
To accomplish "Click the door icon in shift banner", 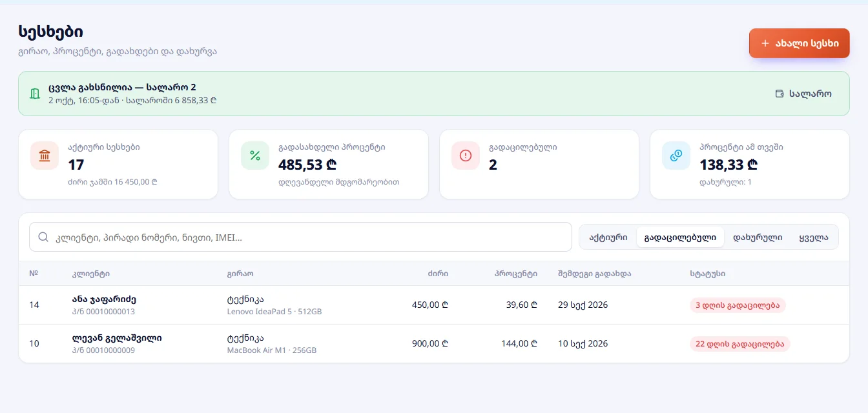I will [x=35, y=94].
